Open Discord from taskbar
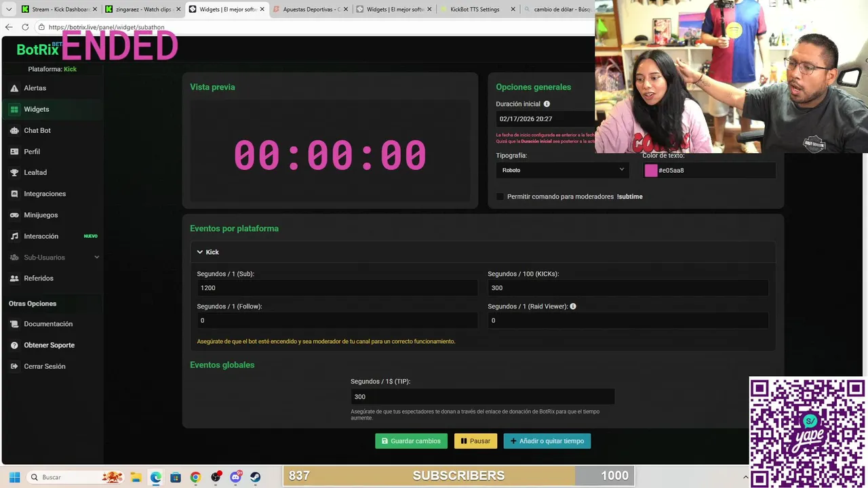Image resolution: width=868 pixels, height=488 pixels. tap(235, 477)
